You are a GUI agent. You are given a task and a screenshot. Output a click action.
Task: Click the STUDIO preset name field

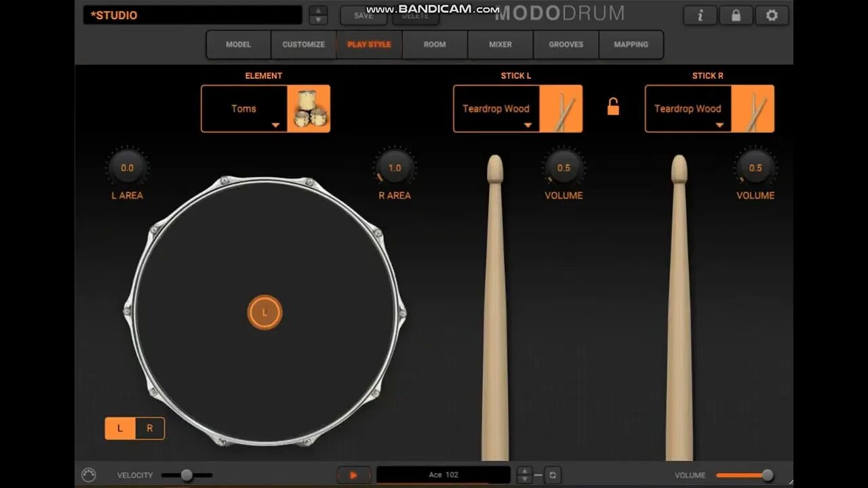coord(193,15)
